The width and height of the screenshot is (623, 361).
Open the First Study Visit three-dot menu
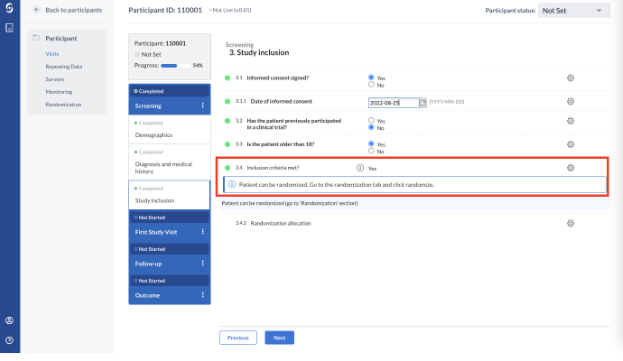[203, 232]
